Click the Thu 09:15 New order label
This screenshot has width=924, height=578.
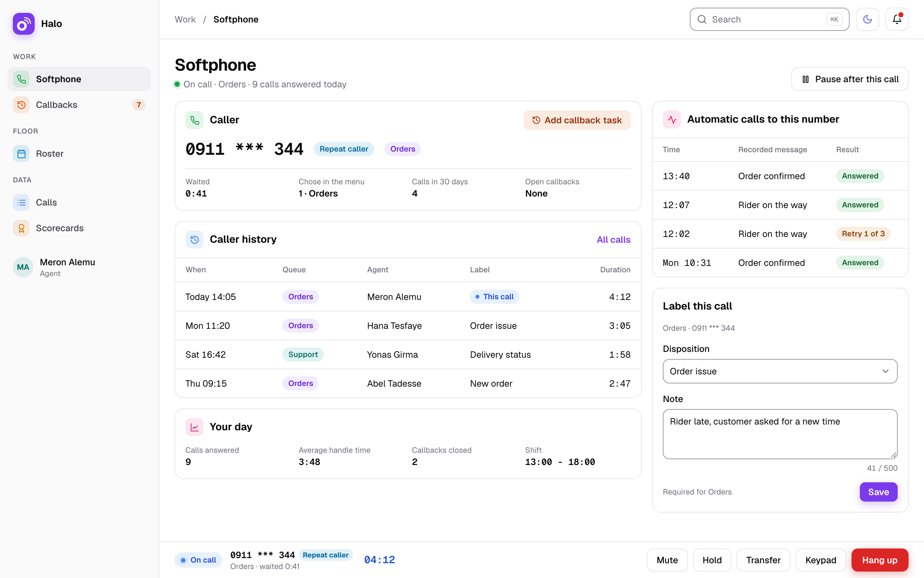(x=491, y=383)
